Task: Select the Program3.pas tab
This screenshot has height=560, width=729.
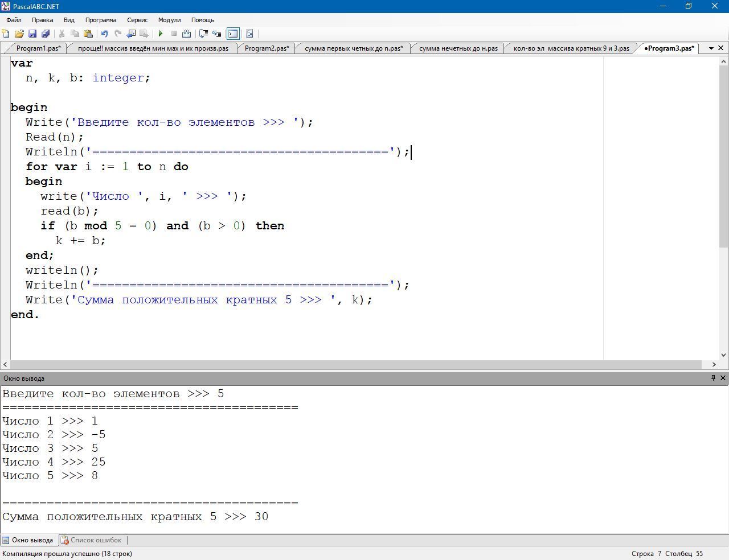Action: 669,48
